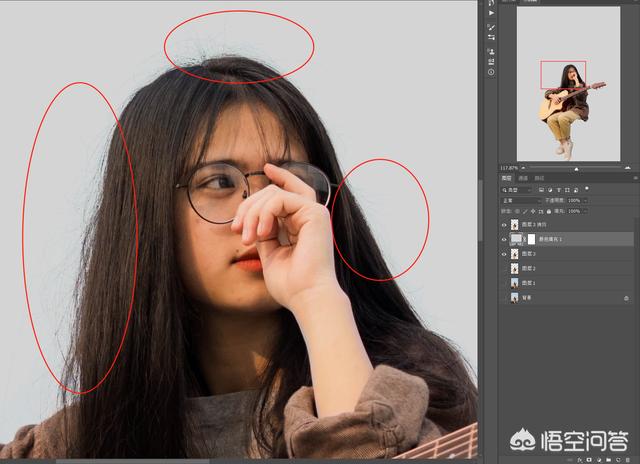Create new layer icon
Screen dimensions: 640x464
pyautogui.click(x=618, y=460)
